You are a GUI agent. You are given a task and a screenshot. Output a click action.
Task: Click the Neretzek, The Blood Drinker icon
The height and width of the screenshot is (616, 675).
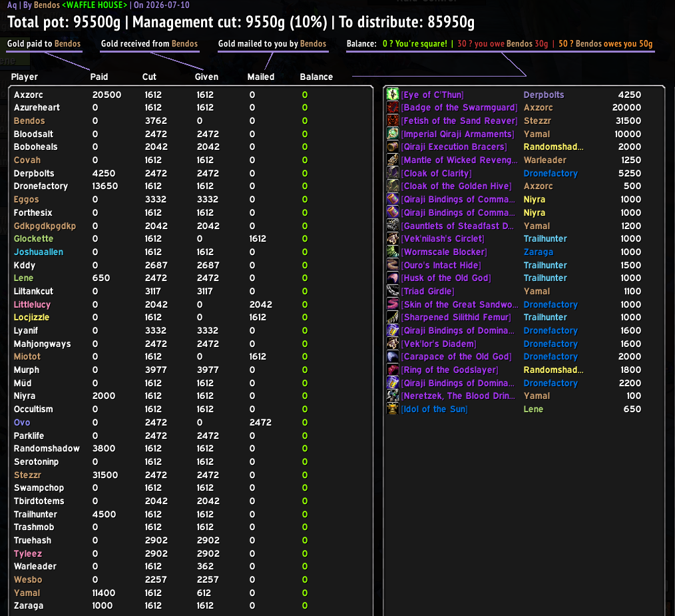[x=393, y=396]
